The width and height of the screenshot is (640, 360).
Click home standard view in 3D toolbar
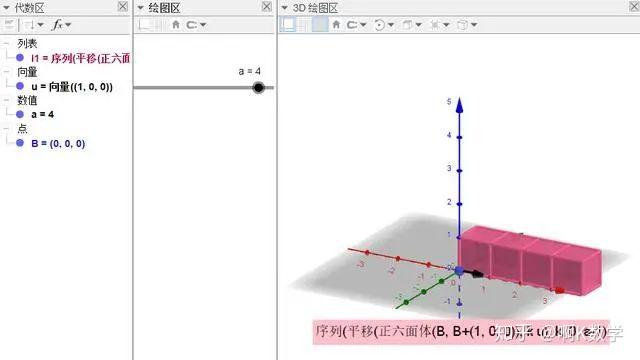[336, 25]
